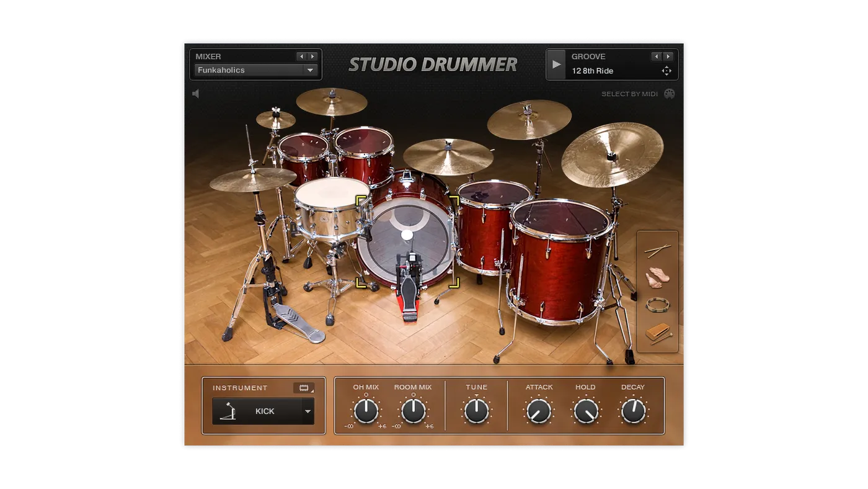Choose the hand claps percussion icon
This screenshot has height=489, width=868.
click(x=657, y=278)
